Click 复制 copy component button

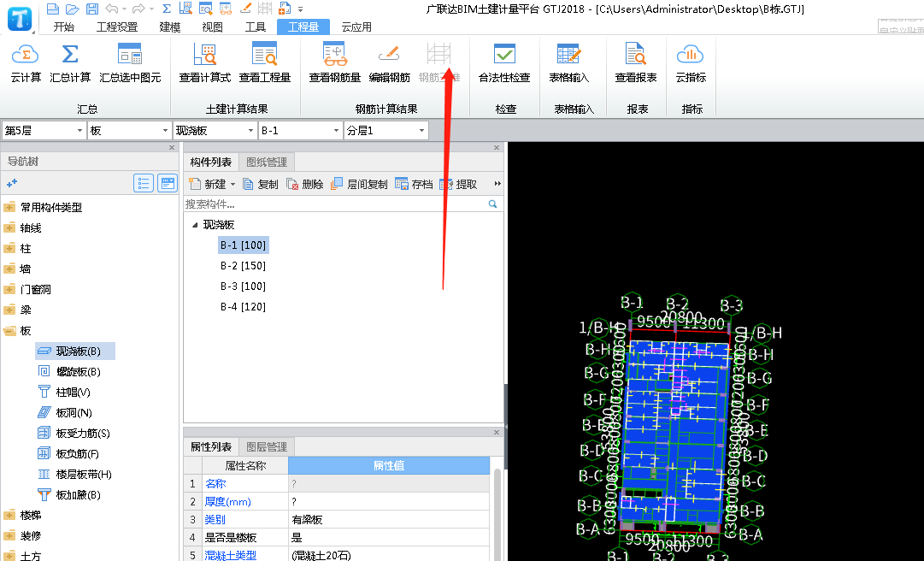261,185
